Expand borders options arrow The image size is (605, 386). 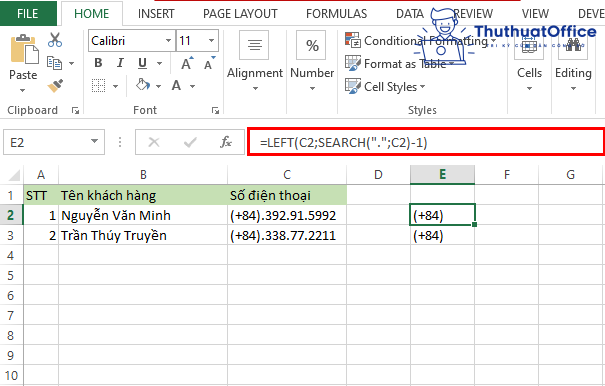[115, 86]
